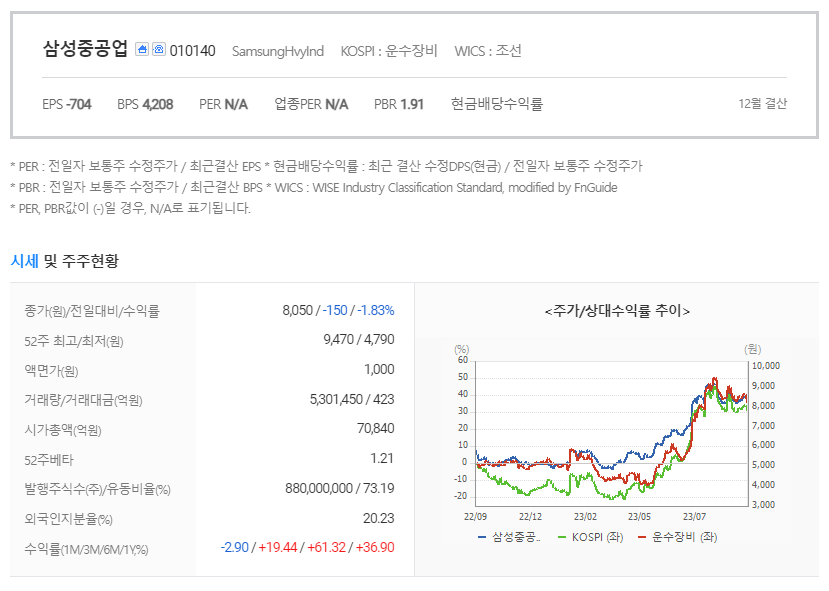
Task: Click the 22/09 x-axis date label
Action: point(475,516)
